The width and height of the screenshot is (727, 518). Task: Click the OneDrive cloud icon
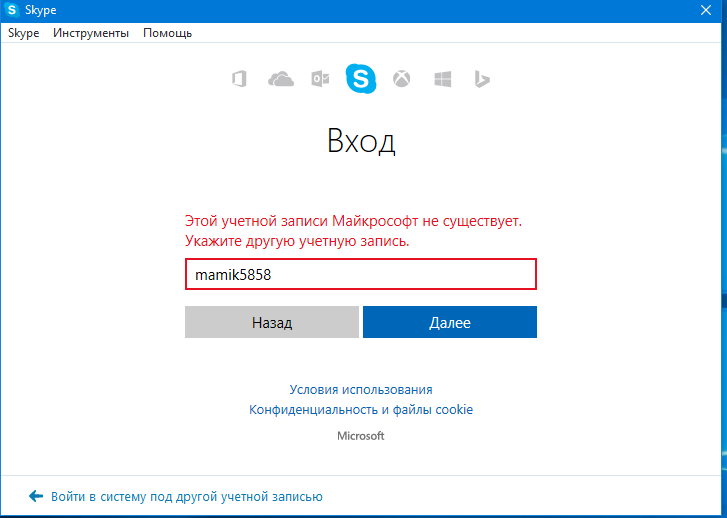(281, 79)
